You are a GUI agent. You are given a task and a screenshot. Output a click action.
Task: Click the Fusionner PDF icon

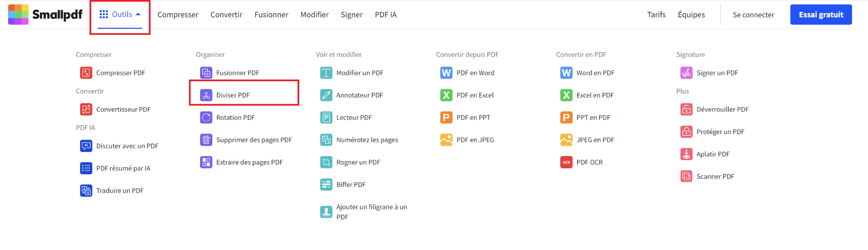206,73
